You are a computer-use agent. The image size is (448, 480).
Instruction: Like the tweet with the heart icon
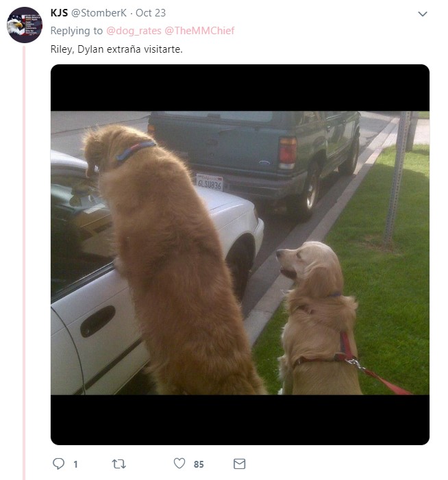click(x=179, y=463)
